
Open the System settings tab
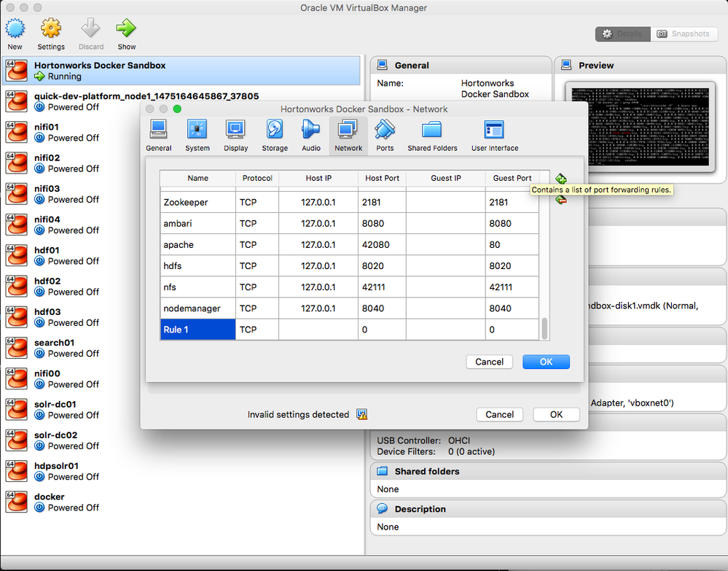(x=197, y=135)
